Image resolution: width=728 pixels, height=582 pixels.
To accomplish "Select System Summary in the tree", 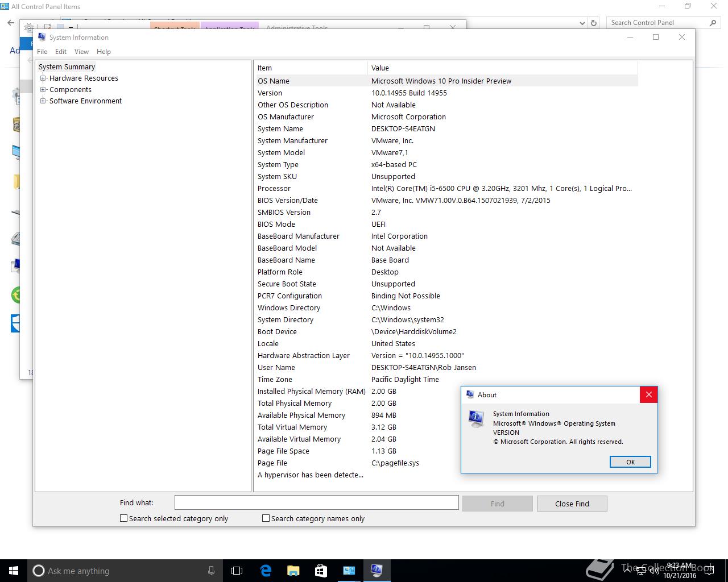I will point(67,67).
